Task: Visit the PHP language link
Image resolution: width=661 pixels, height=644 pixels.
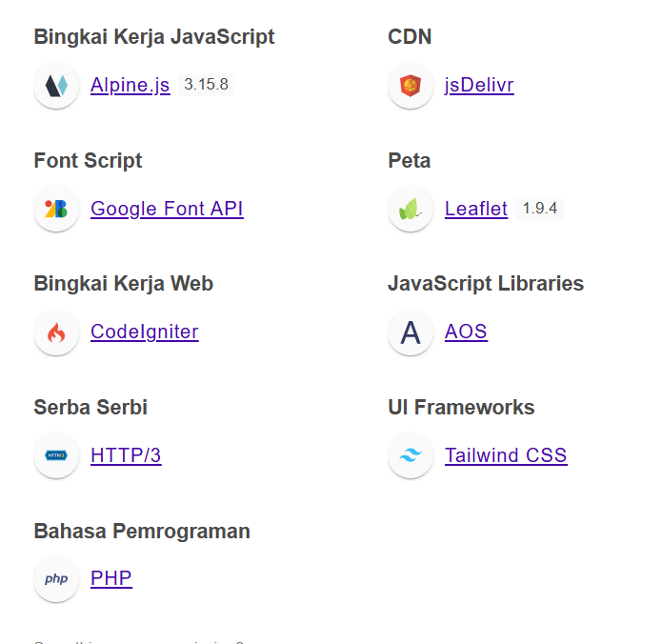Action: [x=110, y=578]
